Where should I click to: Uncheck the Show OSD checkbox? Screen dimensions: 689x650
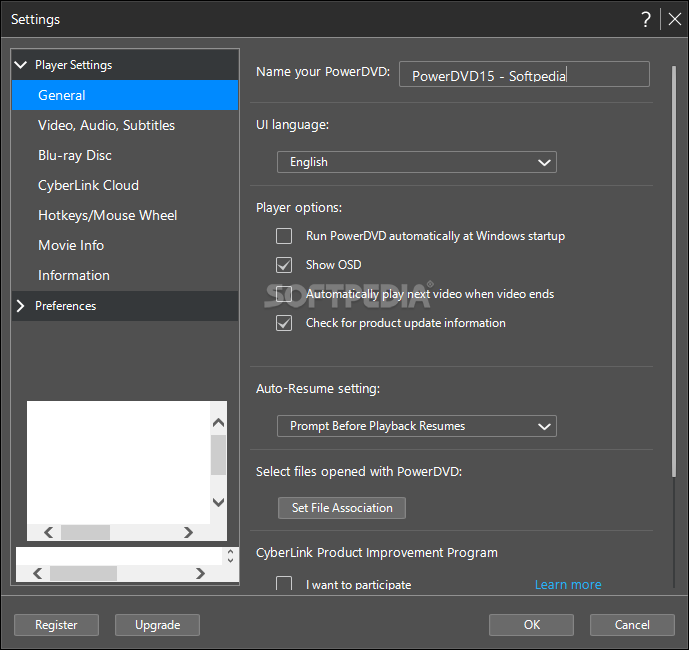click(284, 265)
